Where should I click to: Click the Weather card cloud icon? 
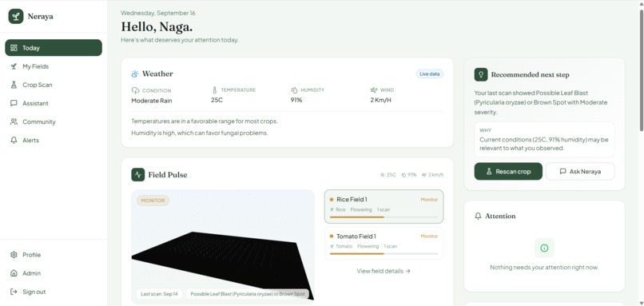[x=135, y=74]
